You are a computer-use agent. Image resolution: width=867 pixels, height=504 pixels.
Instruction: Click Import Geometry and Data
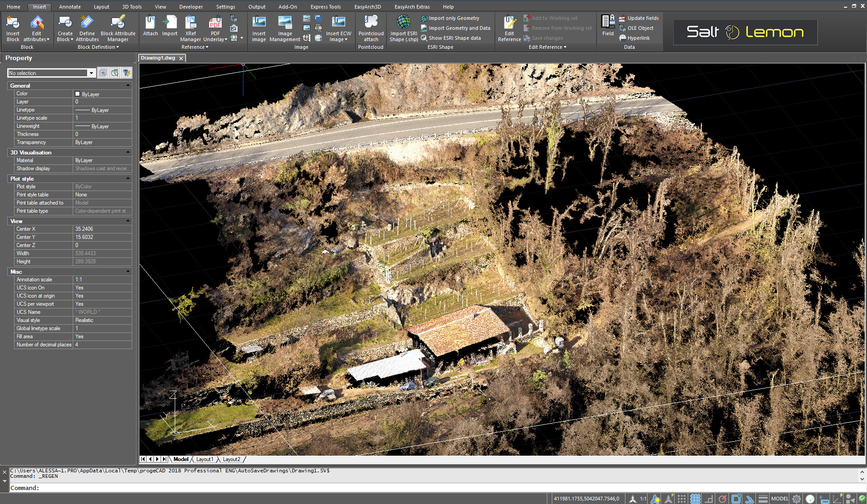pyautogui.click(x=459, y=28)
